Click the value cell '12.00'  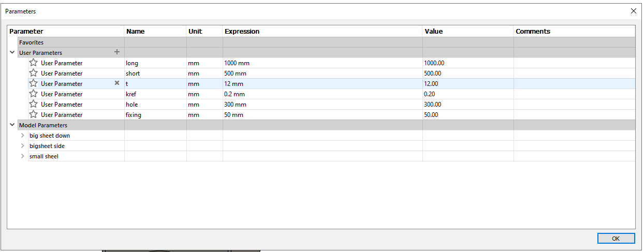pos(468,83)
